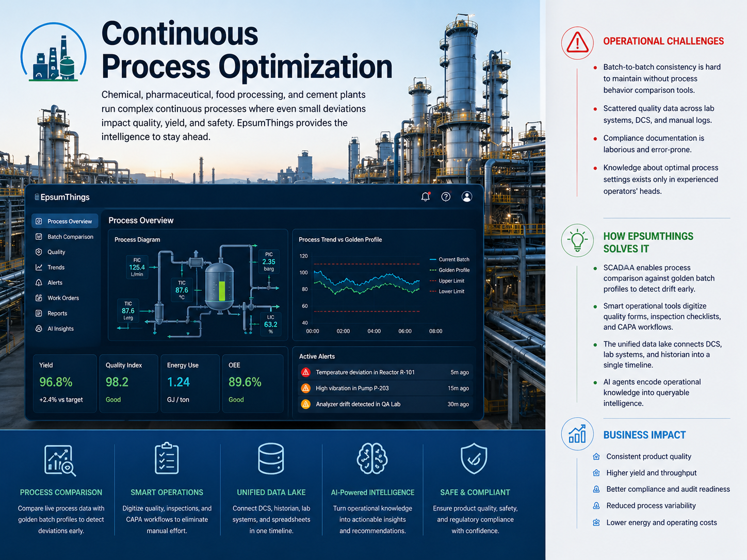Click Current Batch legend entry

tap(449, 259)
